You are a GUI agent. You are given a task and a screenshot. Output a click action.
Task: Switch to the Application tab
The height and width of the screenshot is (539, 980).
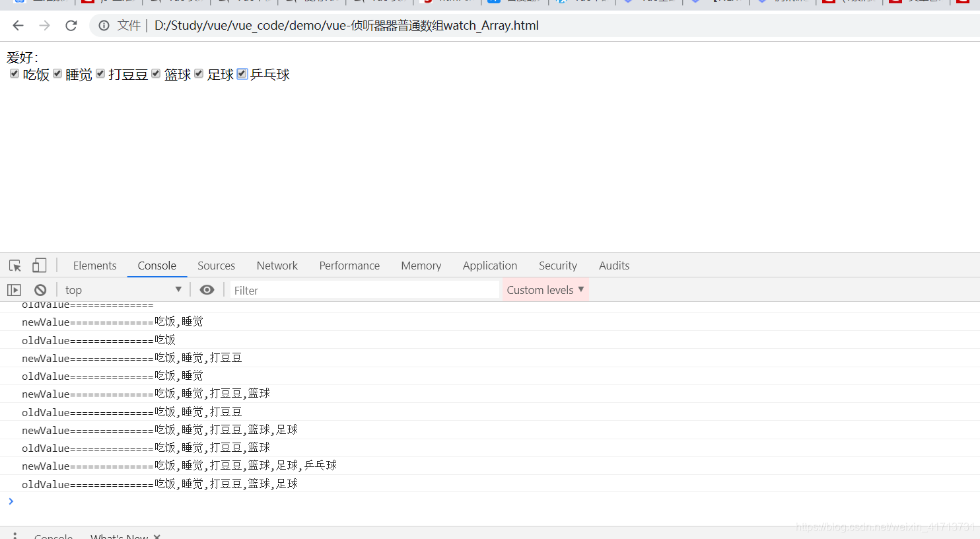[489, 266]
